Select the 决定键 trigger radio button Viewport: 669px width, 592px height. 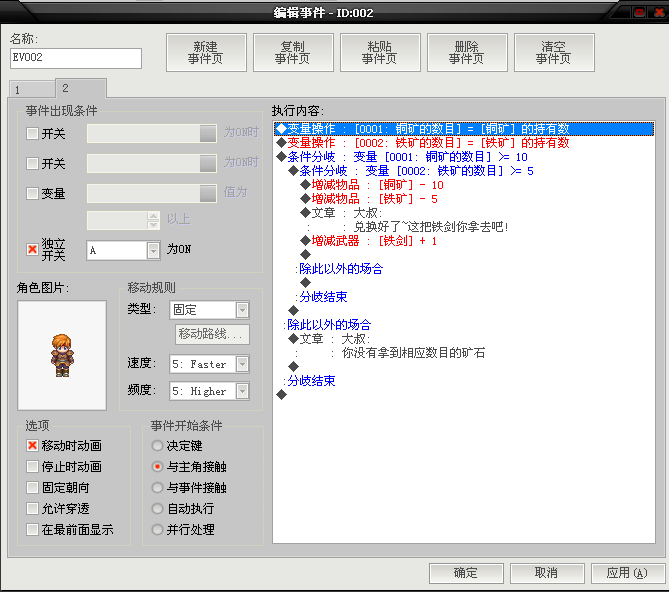157,446
